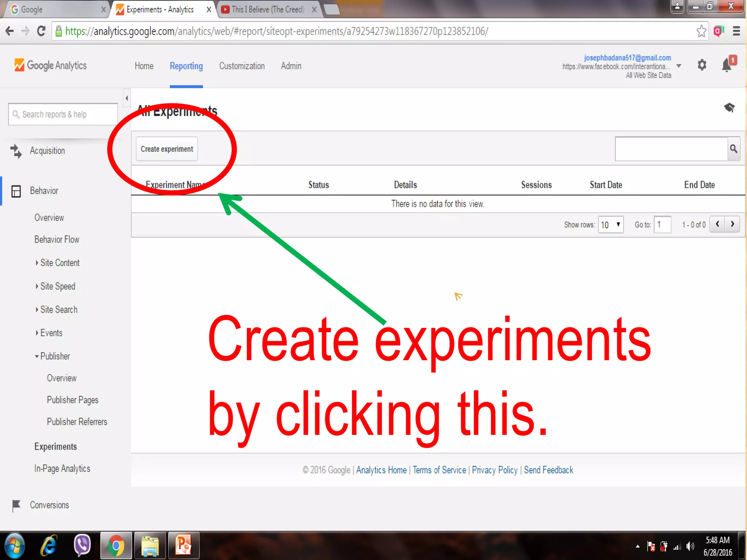Open the Privacy Policy link
The width and height of the screenshot is (747, 560).
tap(495, 470)
